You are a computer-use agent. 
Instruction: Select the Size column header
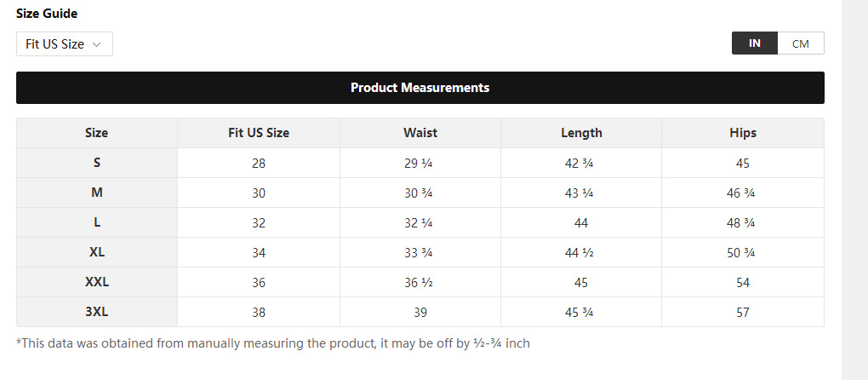[96, 133]
